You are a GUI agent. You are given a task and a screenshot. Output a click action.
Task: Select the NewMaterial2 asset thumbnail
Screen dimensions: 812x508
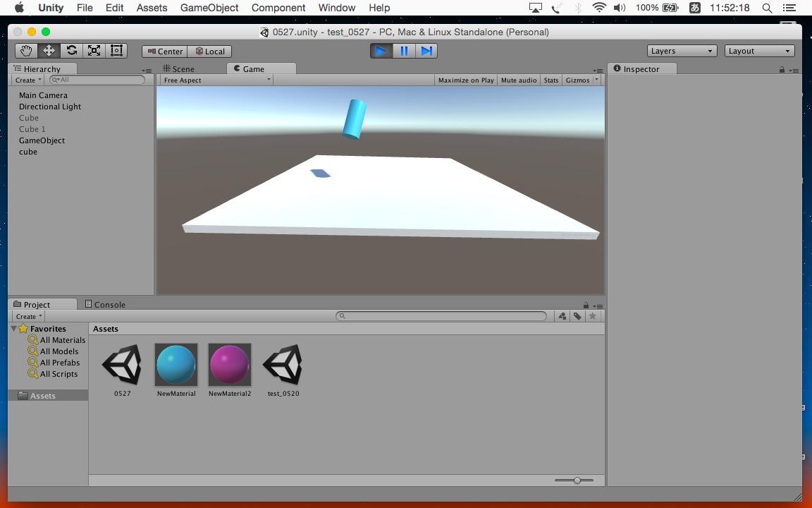pyautogui.click(x=230, y=365)
